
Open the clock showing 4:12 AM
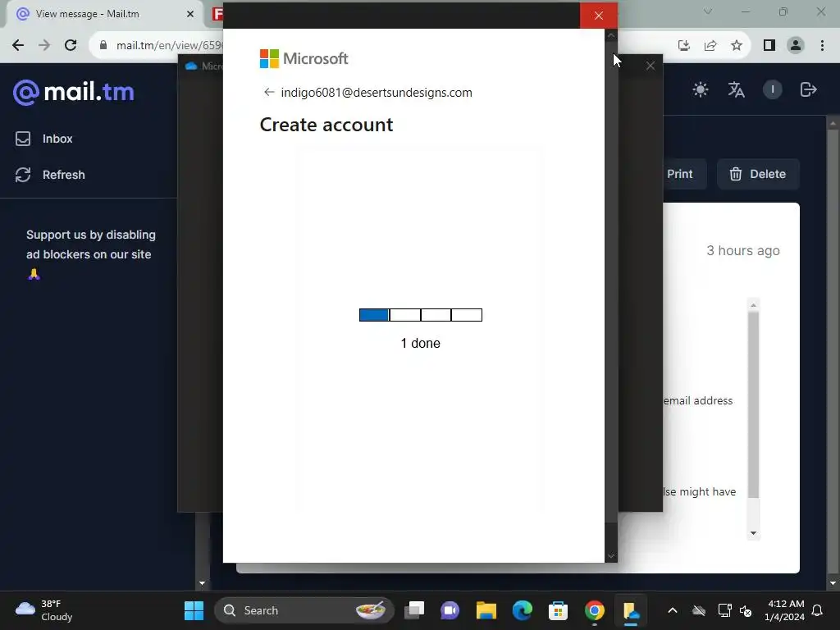[784, 610]
